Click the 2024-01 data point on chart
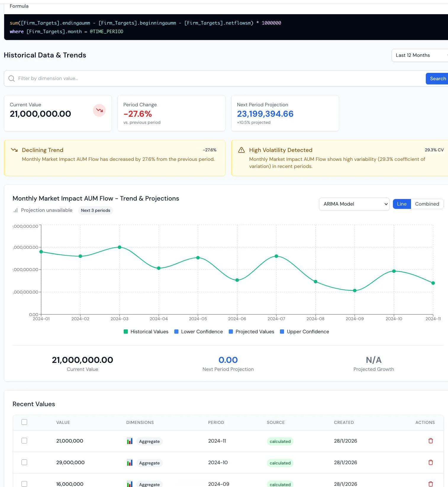This screenshot has height=487, width=448. pos(41,252)
